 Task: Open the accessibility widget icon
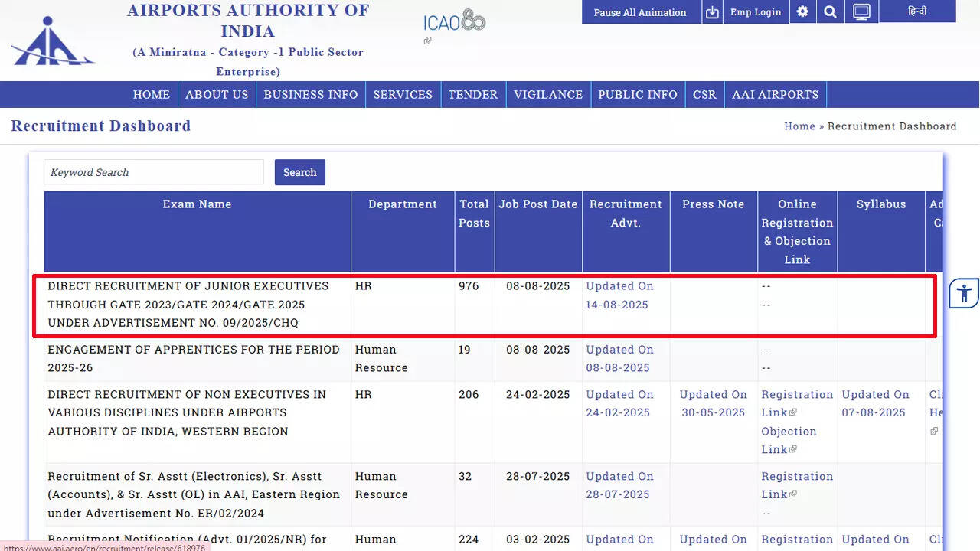(964, 292)
